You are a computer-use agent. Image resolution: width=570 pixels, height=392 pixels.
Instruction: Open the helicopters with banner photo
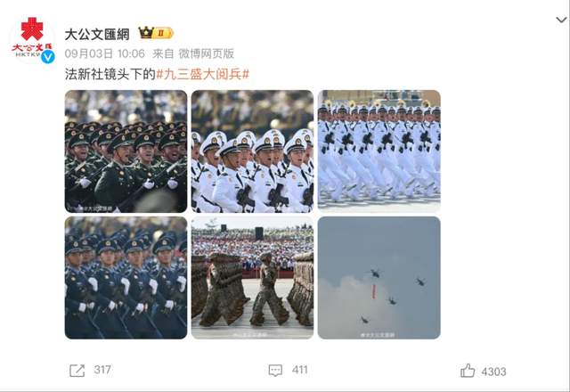[379, 278]
